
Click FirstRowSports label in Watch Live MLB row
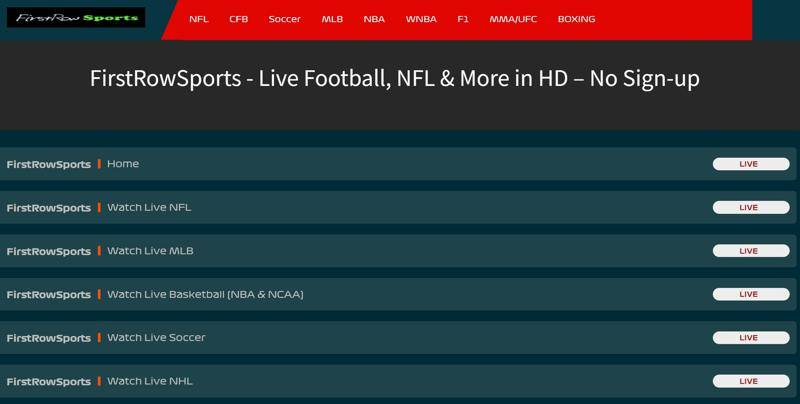[x=48, y=251]
